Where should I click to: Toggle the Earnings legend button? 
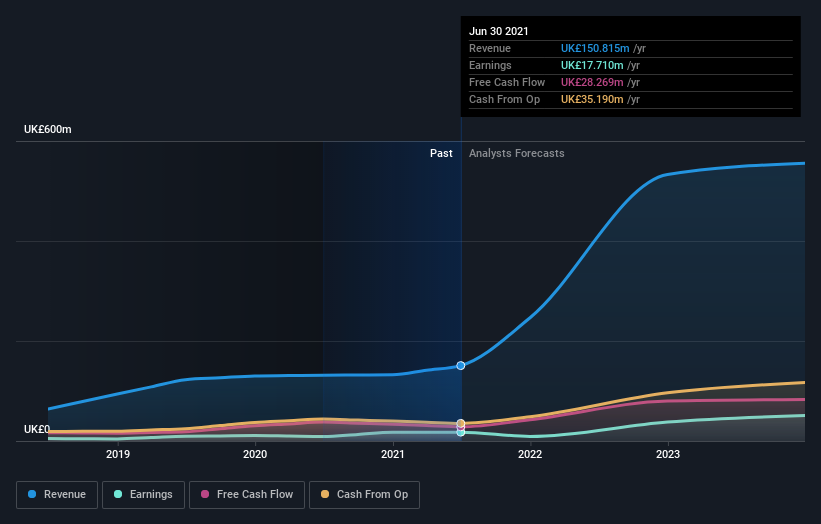143,495
